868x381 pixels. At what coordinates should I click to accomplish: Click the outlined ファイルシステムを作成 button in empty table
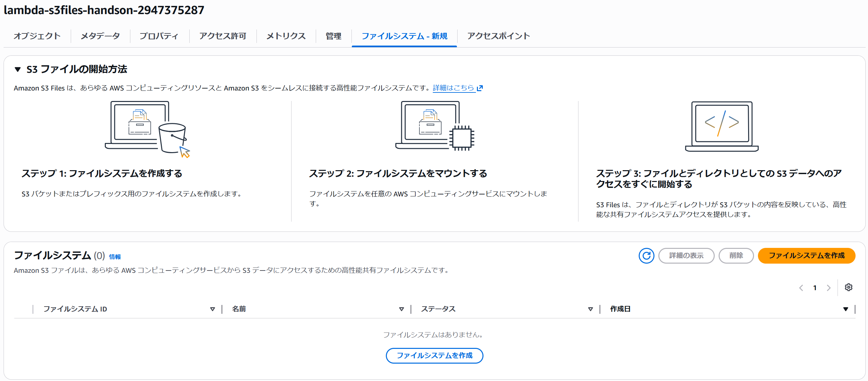click(x=434, y=355)
